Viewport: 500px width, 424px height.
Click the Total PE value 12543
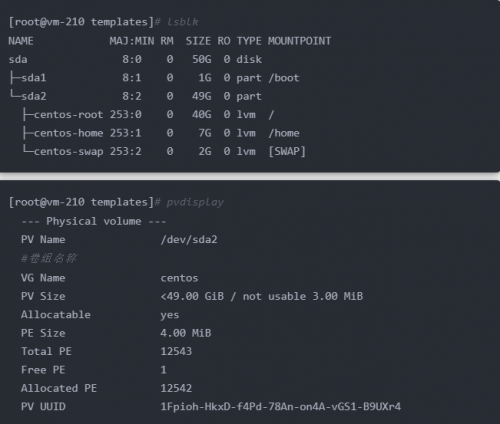(x=176, y=351)
